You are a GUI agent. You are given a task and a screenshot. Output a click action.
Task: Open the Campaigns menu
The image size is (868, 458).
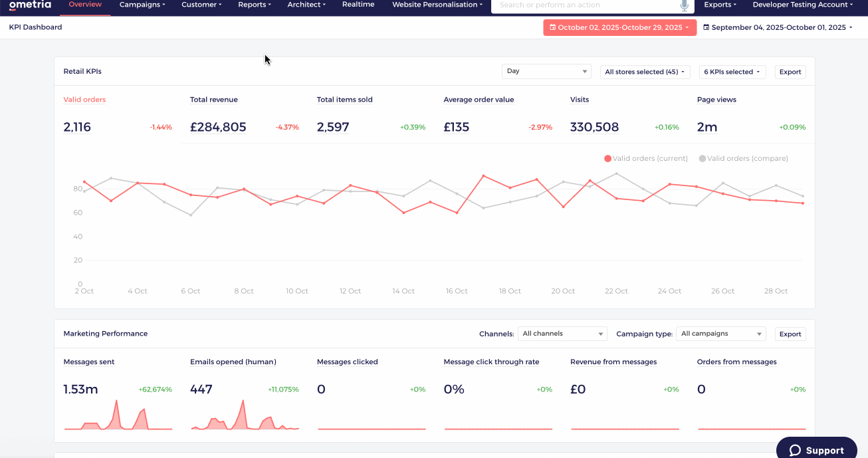[142, 5]
